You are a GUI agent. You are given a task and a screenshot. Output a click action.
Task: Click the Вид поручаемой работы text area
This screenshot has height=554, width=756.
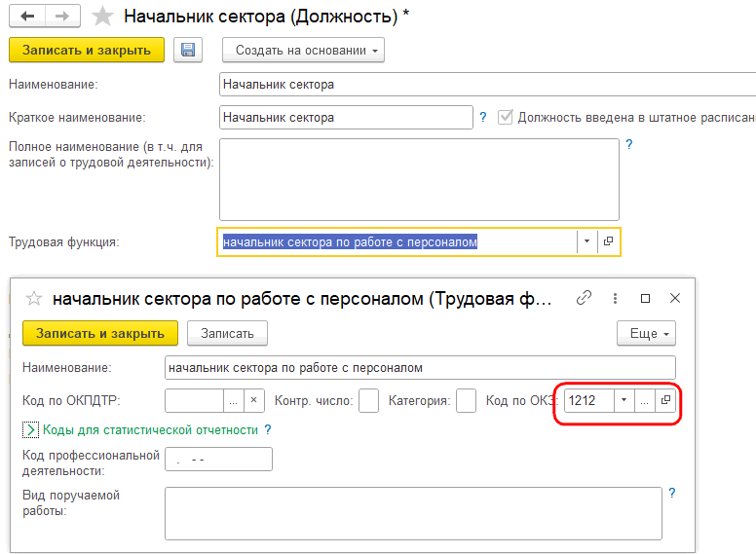coord(413,513)
